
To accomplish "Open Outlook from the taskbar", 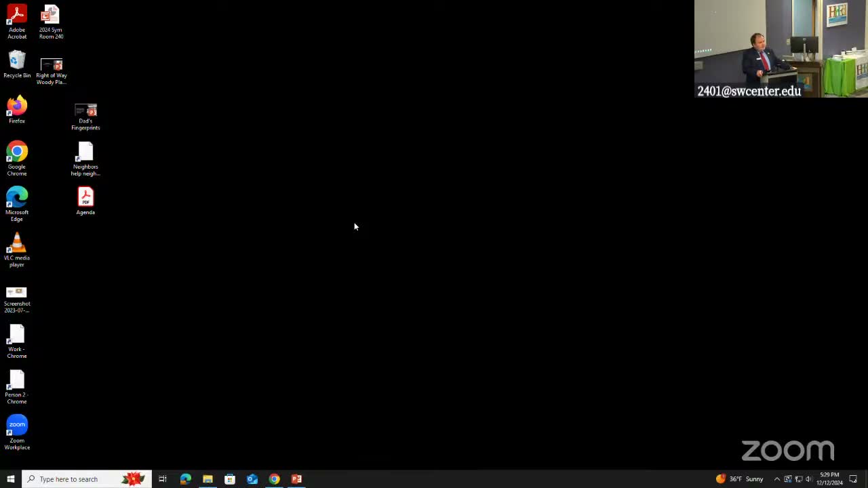I will point(252,479).
